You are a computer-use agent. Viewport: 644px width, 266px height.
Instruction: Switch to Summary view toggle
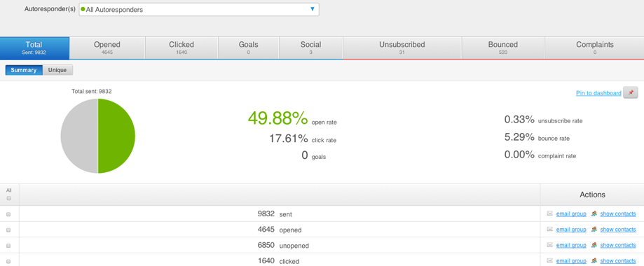click(24, 70)
